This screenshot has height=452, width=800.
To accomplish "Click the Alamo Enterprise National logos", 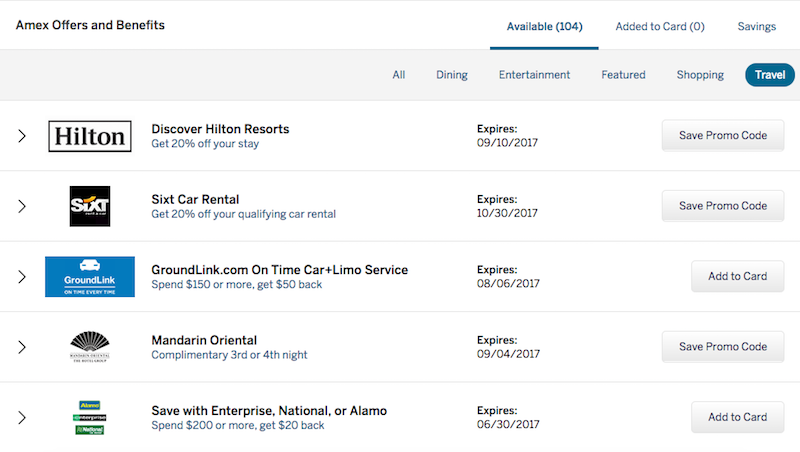I will click(90, 417).
